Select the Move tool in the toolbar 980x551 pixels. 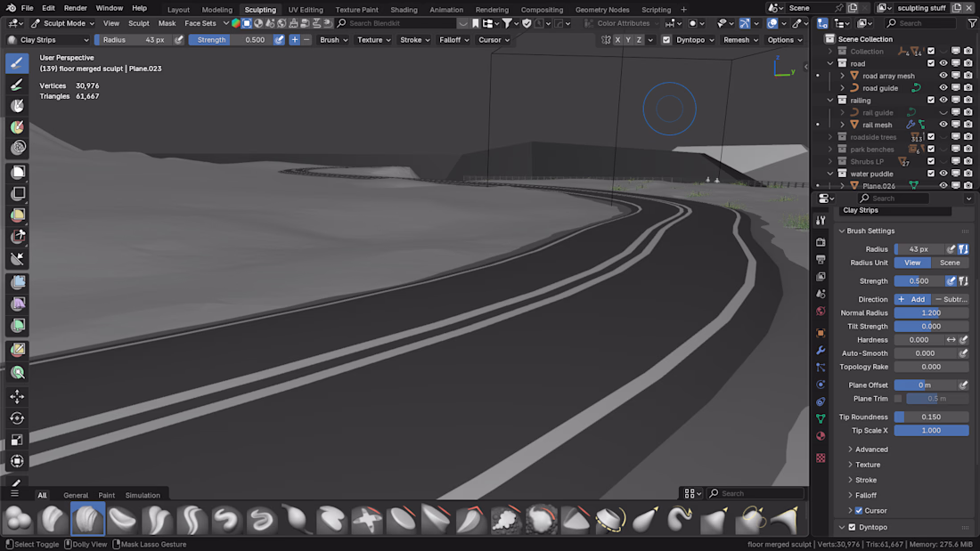[18, 396]
